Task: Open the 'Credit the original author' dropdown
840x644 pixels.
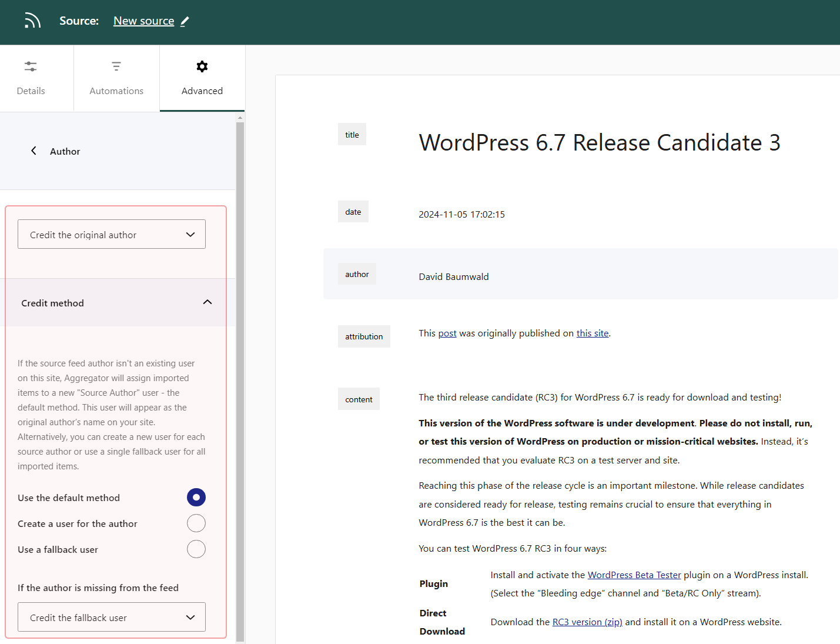Action: (112, 235)
